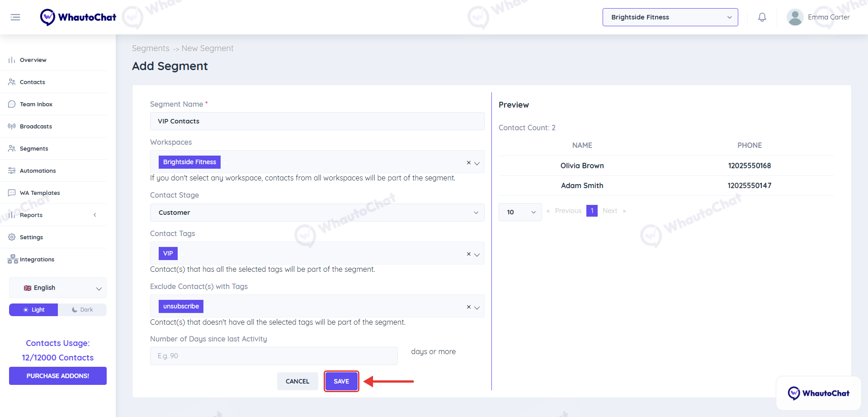Expand the Contact Tags dropdown arrow

tap(477, 255)
